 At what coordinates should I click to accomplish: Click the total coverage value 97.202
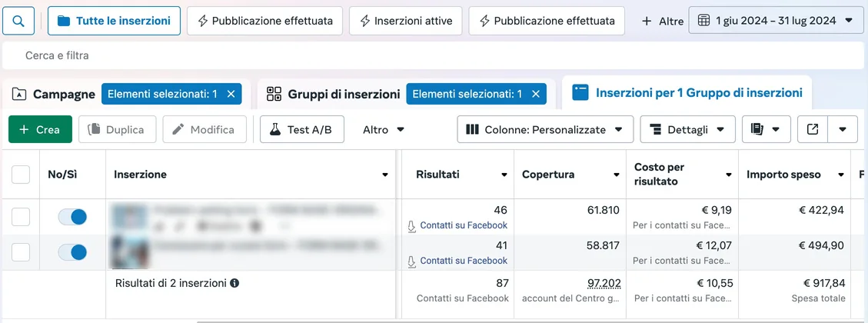coord(604,284)
